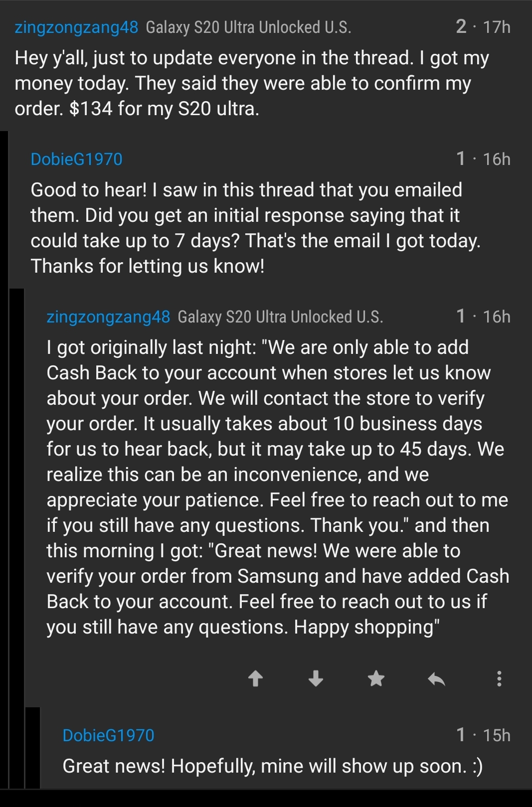Open DobieG1970's profile on the last comment
The width and height of the screenshot is (532, 807).
click(x=108, y=735)
